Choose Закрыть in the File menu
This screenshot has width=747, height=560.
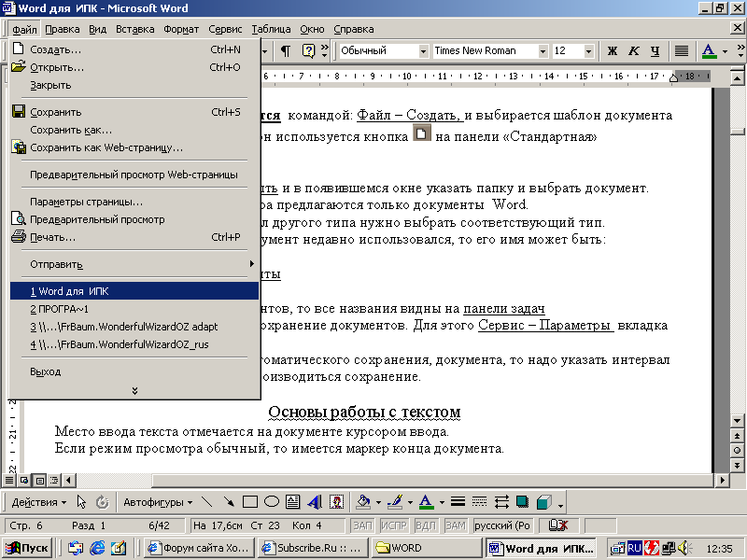pos(134,85)
